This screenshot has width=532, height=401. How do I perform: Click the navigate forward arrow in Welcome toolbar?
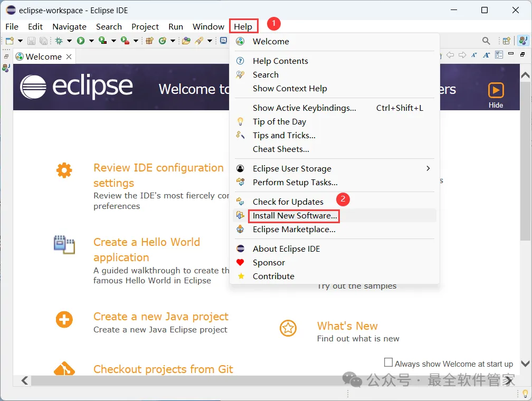click(462, 55)
